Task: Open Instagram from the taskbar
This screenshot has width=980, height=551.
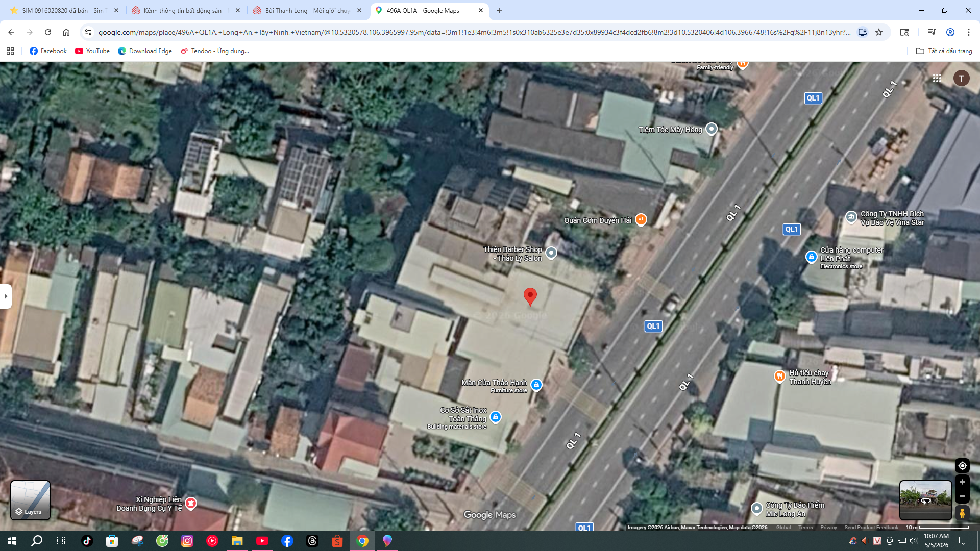Action: (x=187, y=541)
